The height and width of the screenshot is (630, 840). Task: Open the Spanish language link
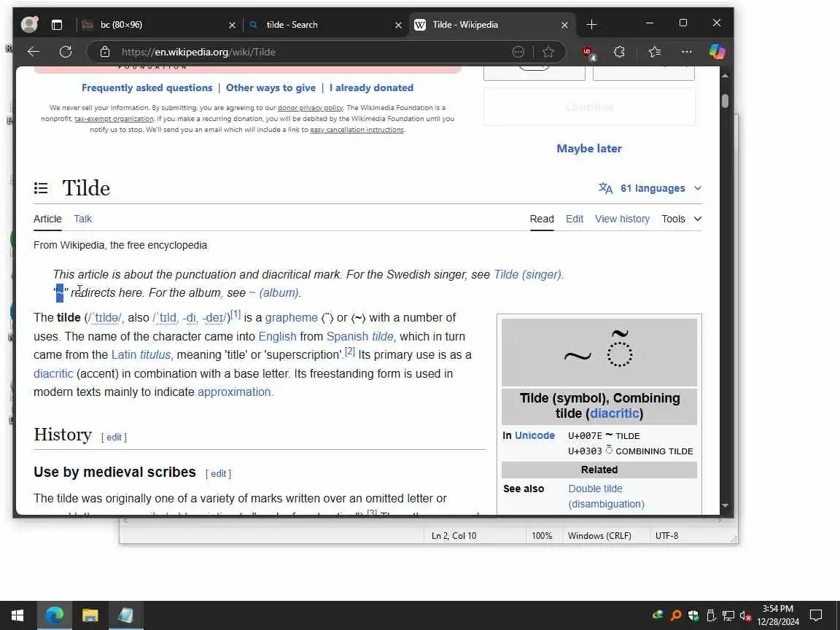pos(347,336)
